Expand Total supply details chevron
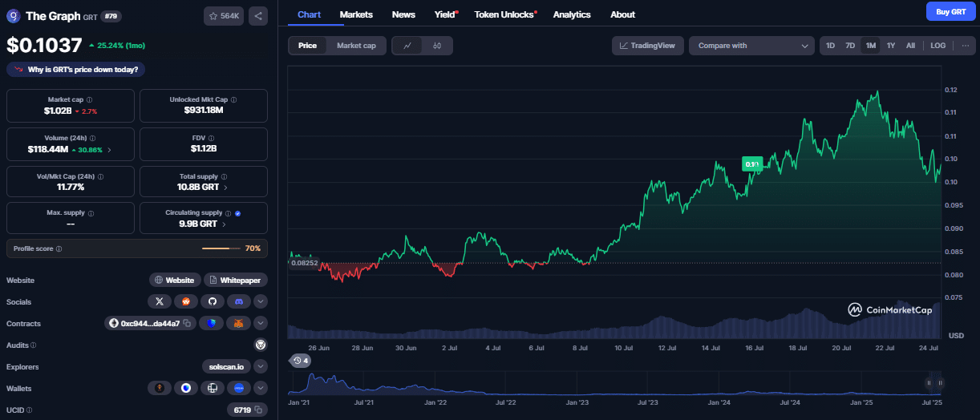This screenshot has height=420, width=980. [225, 188]
